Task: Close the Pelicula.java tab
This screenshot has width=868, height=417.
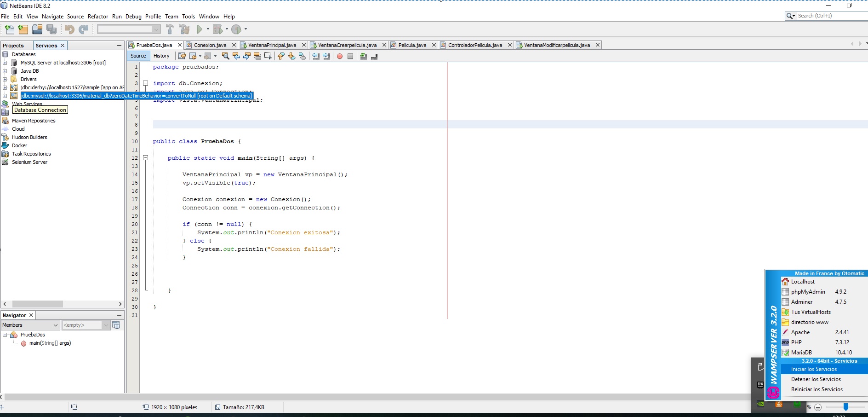Action: (x=434, y=45)
